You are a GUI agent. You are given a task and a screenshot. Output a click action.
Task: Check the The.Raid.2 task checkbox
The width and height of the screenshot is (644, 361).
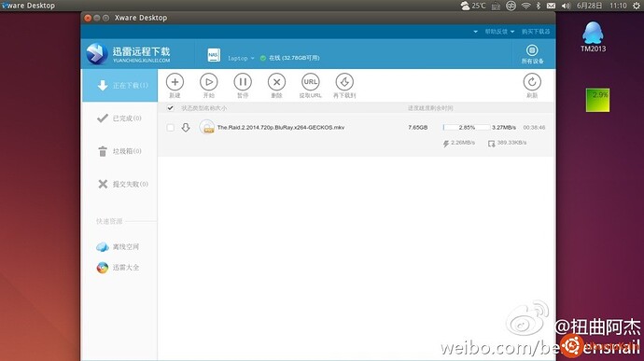tap(171, 128)
